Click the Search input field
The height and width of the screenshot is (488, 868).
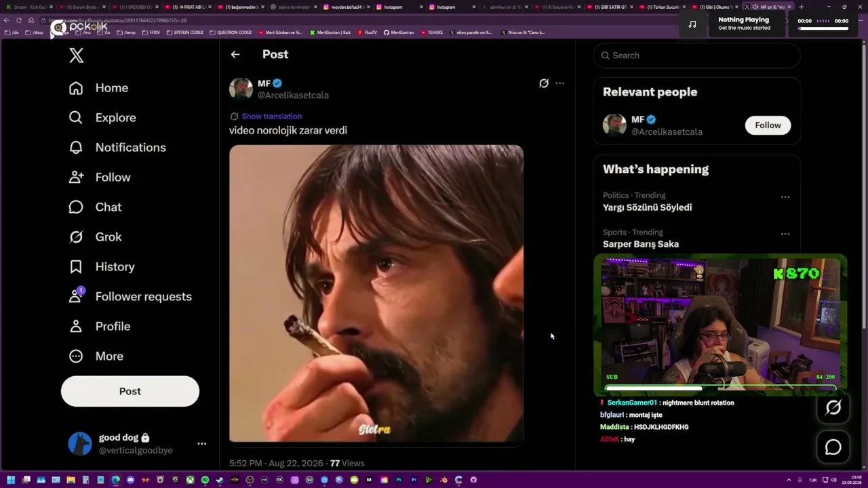coord(697,56)
